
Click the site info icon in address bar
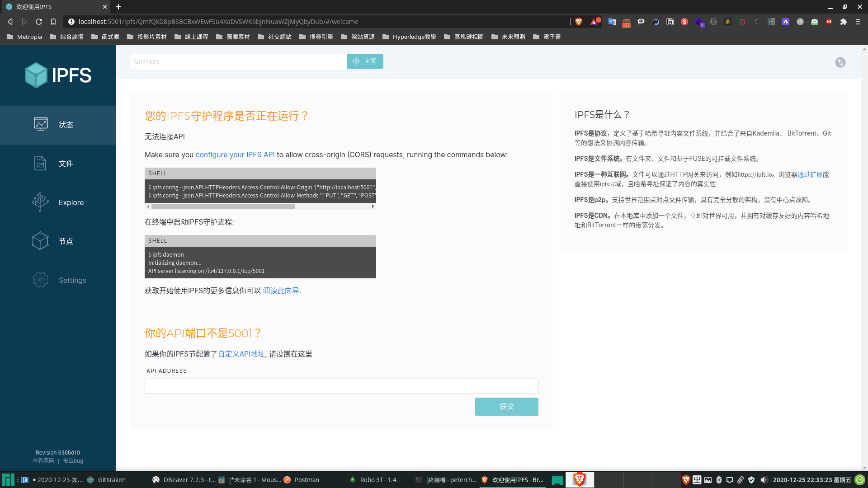click(x=71, y=22)
